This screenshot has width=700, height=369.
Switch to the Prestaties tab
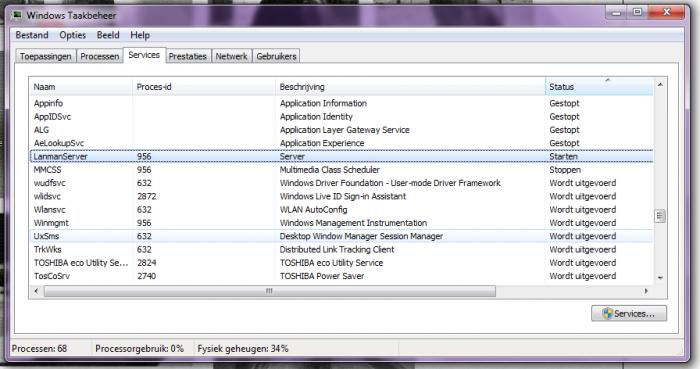(x=188, y=57)
